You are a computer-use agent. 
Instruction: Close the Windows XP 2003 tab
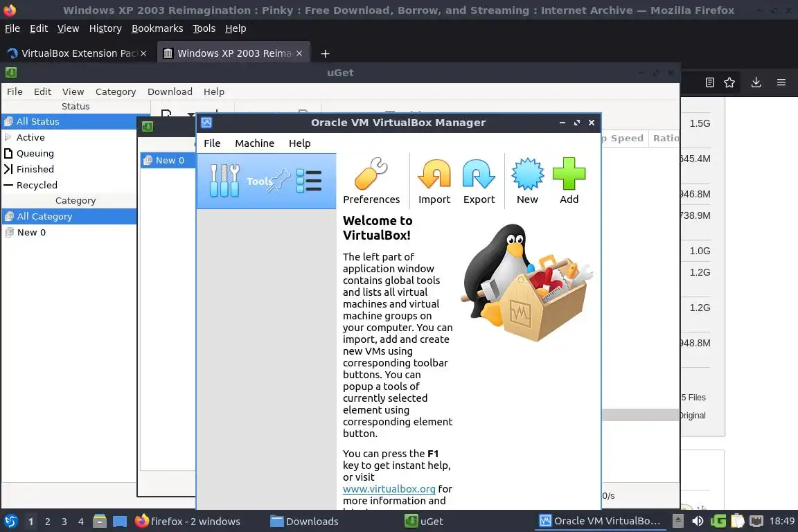pyautogui.click(x=299, y=53)
